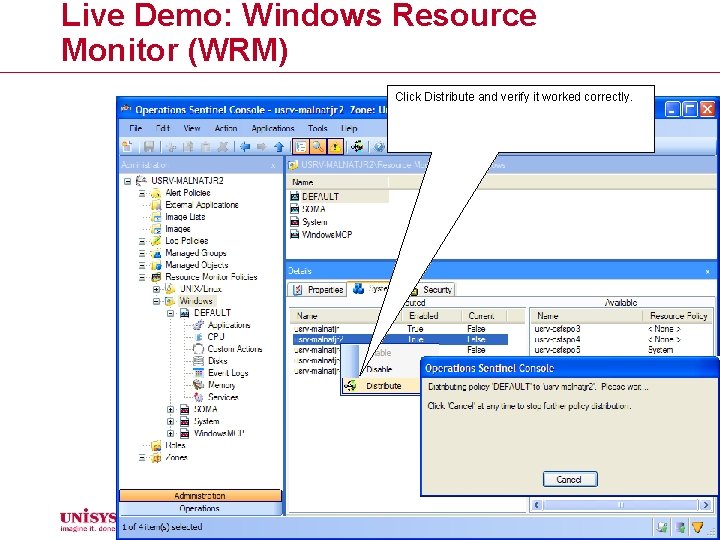Screen dimensions: 720x540
Task: Go up one level with up arrow
Action: click(279, 147)
